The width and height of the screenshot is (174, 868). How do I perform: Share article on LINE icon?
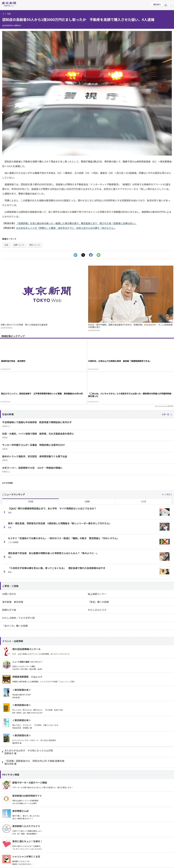(x=99, y=255)
